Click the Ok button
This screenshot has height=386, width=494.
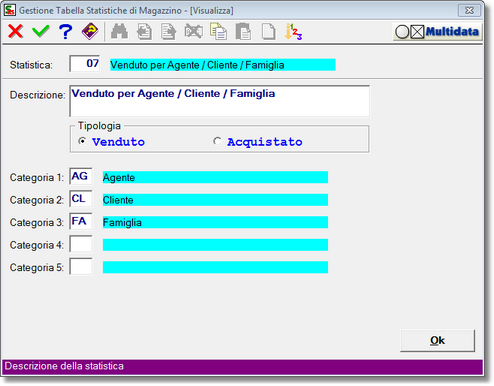(437, 340)
